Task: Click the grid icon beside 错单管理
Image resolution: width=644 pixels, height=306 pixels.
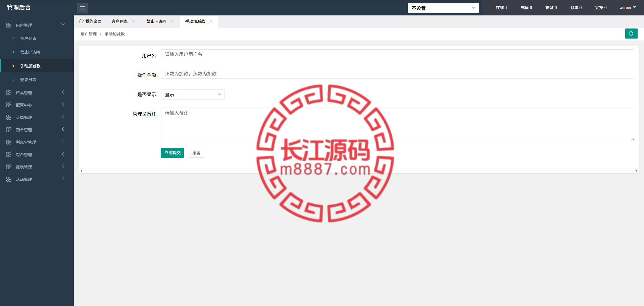Action: pyautogui.click(x=9, y=130)
